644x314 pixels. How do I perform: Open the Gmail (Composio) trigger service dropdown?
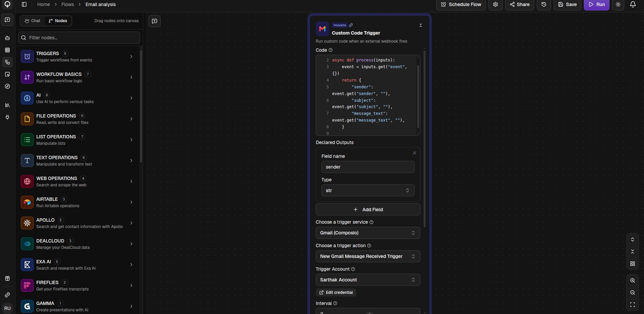368,233
